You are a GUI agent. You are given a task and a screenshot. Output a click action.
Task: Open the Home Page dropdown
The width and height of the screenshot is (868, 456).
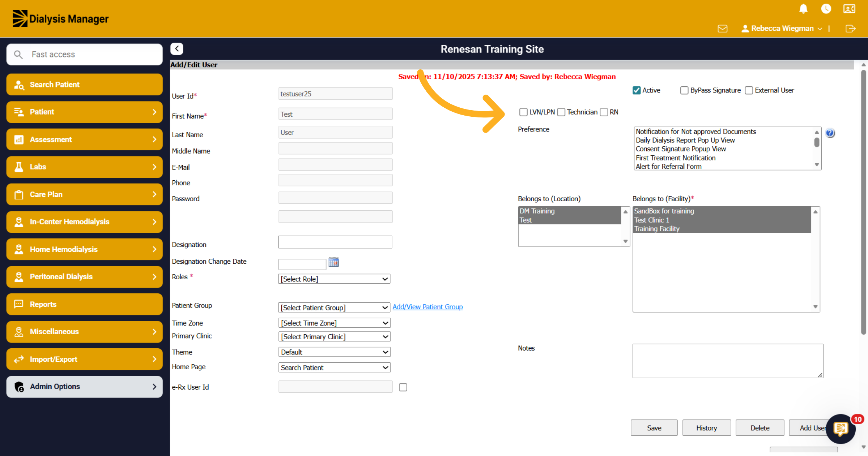(x=334, y=367)
